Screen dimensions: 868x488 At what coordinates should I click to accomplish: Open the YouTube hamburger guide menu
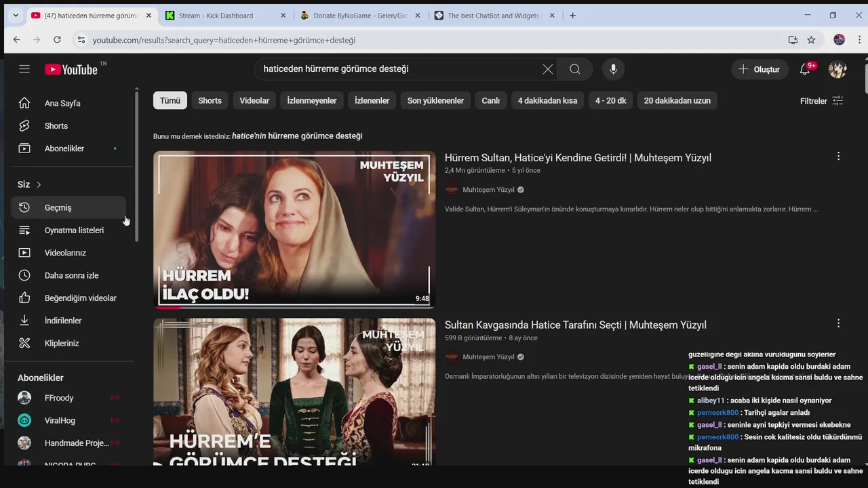coord(24,69)
